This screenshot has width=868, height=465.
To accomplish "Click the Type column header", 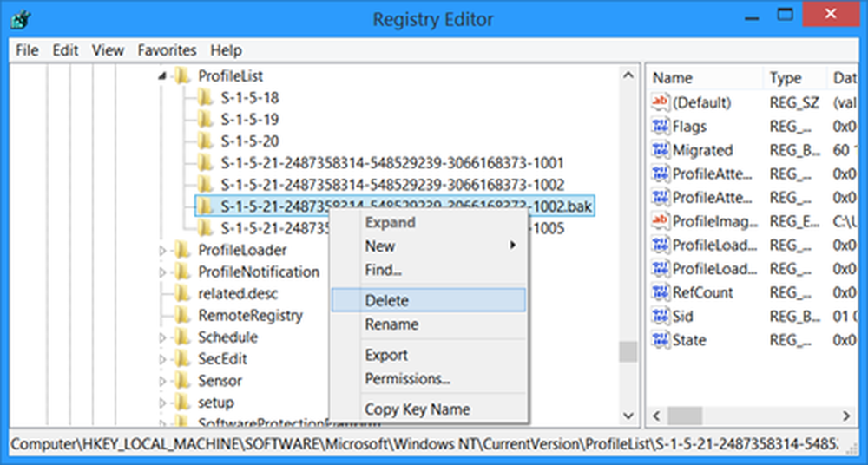I will point(786,78).
